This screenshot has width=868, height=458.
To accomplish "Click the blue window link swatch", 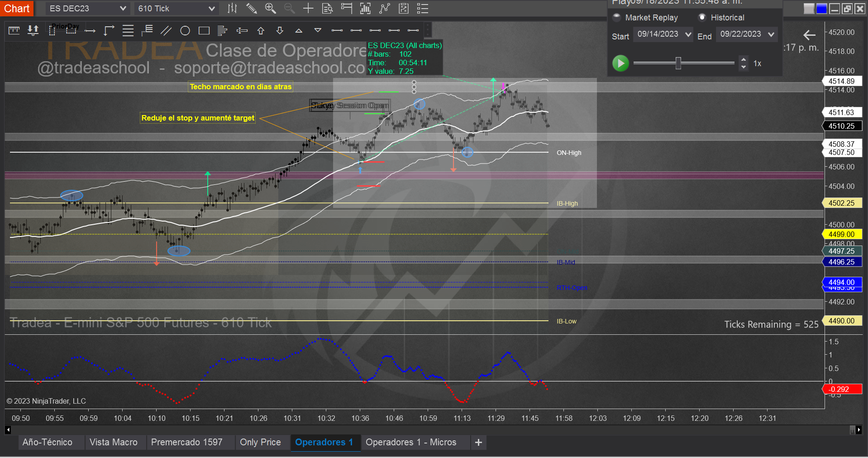I will (x=821, y=9).
